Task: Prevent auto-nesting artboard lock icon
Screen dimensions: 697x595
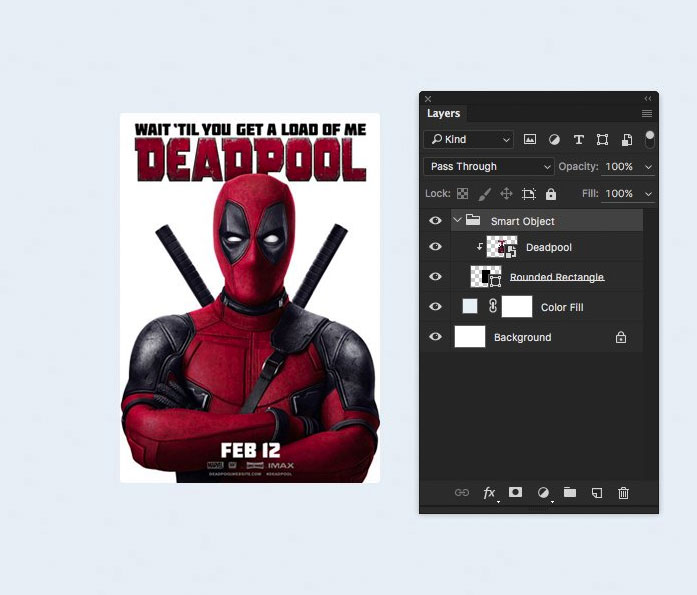Action: point(528,194)
